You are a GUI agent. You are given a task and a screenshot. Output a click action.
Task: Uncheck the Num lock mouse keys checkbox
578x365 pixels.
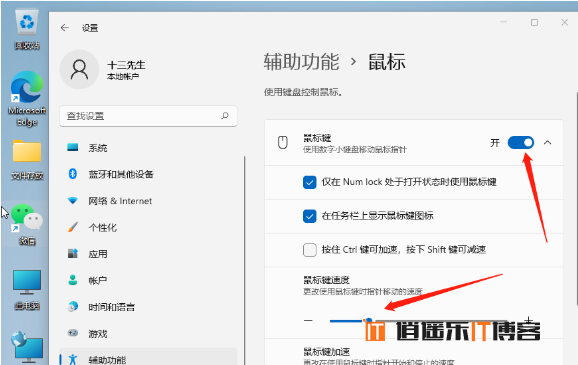pyautogui.click(x=309, y=182)
